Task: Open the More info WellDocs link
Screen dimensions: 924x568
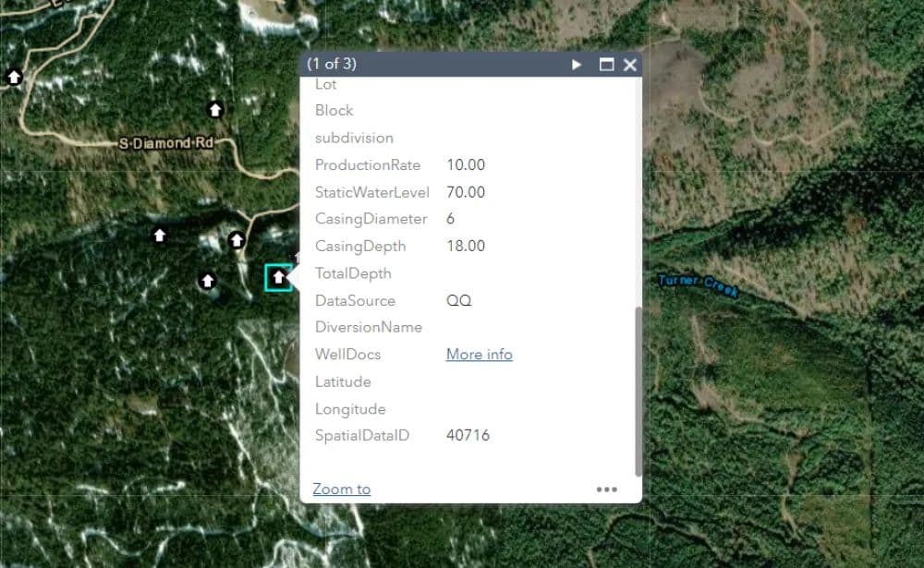Action: coord(479,355)
